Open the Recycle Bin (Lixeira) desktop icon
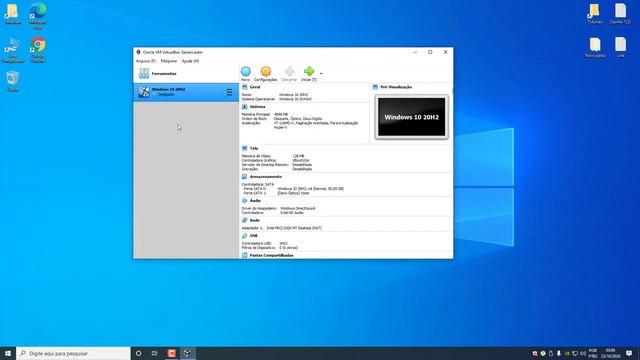640x360 pixels. (13, 81)
